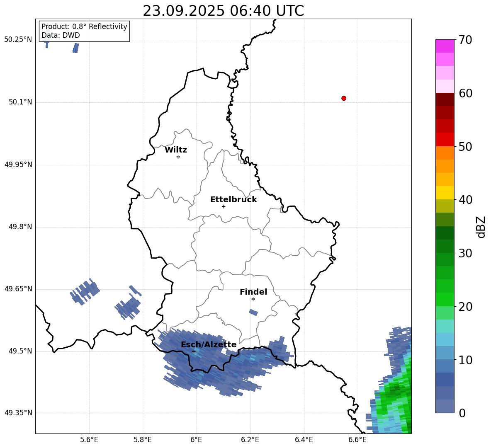Click the 49.8°N latitude label
491x448 pixels.
tap(20, 227)
